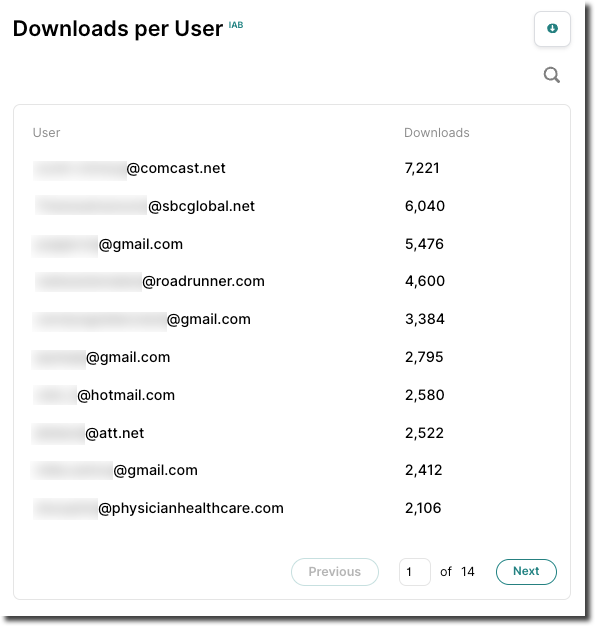Select the 3,384 downloads value

[424, 319]
